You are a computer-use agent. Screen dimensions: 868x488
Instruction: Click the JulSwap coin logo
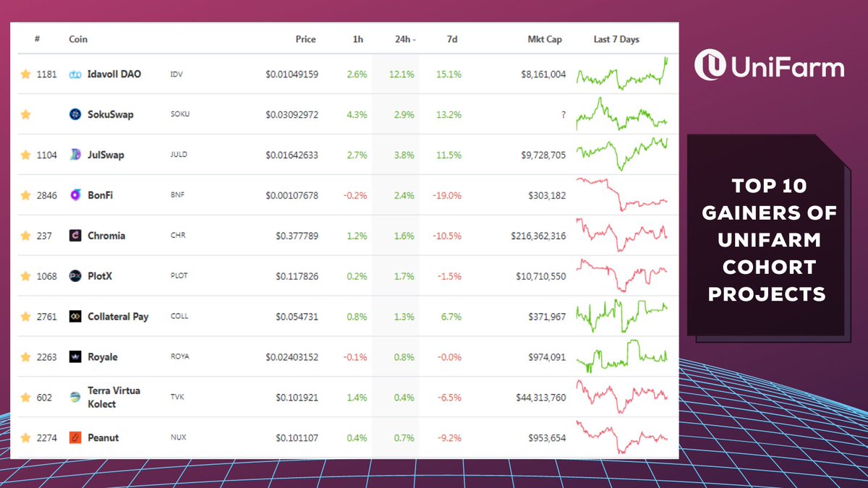click(x=75, y=155)
